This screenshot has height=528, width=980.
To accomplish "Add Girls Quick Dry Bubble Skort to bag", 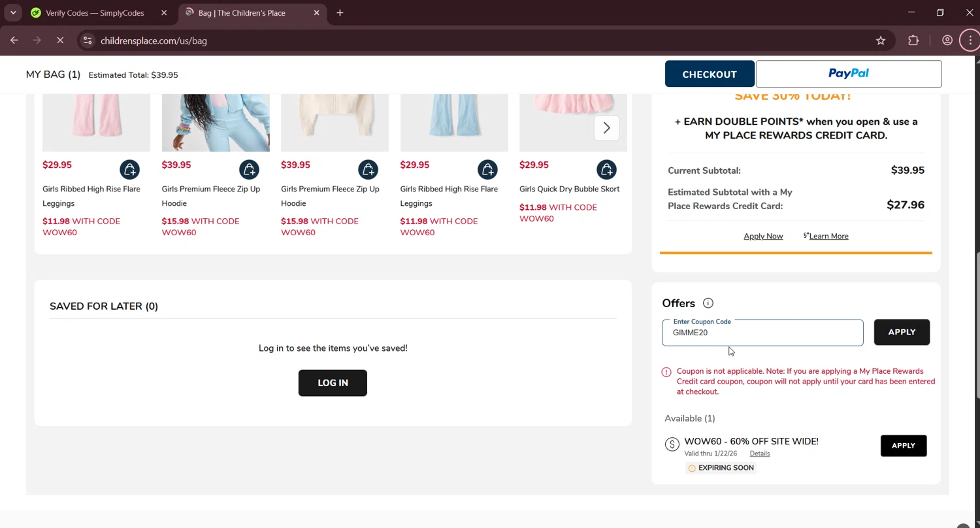I will pyautogui.click(x=606, y=170).
